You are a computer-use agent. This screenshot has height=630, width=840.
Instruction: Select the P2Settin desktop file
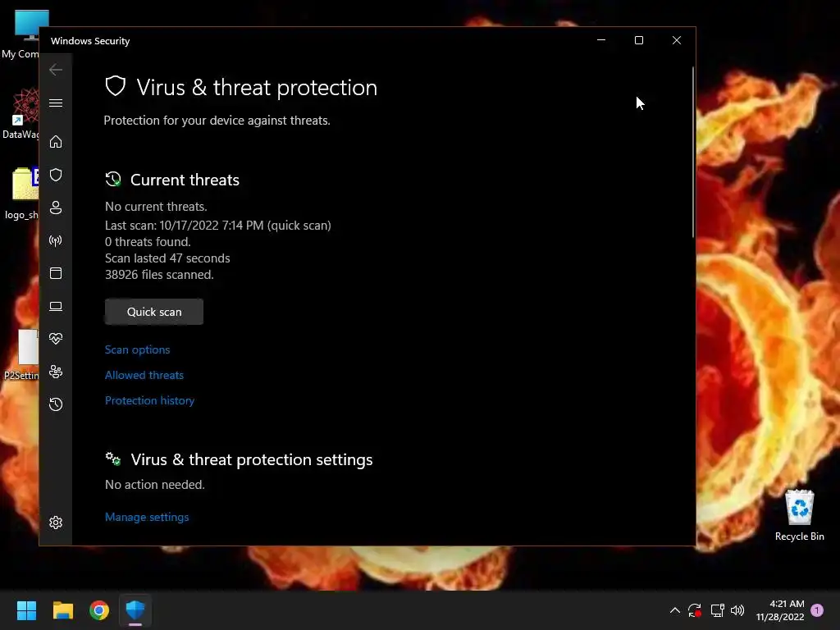click(21, 354)
